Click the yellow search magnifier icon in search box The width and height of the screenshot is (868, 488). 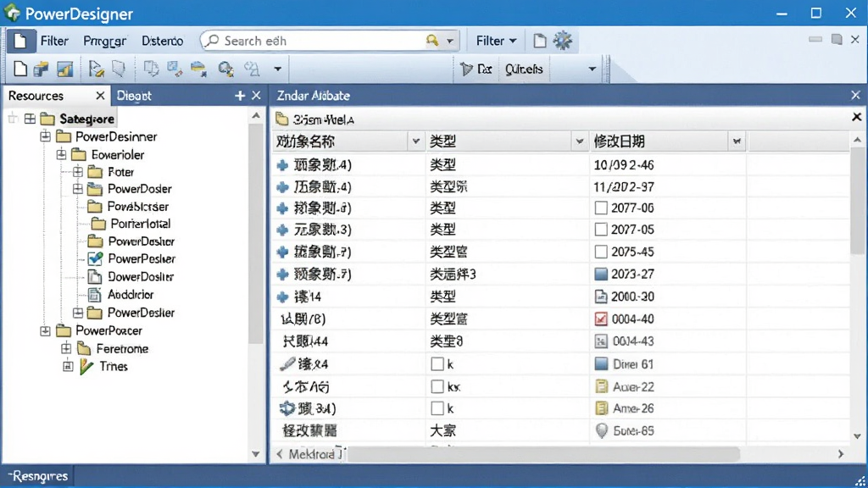(432, 41)
